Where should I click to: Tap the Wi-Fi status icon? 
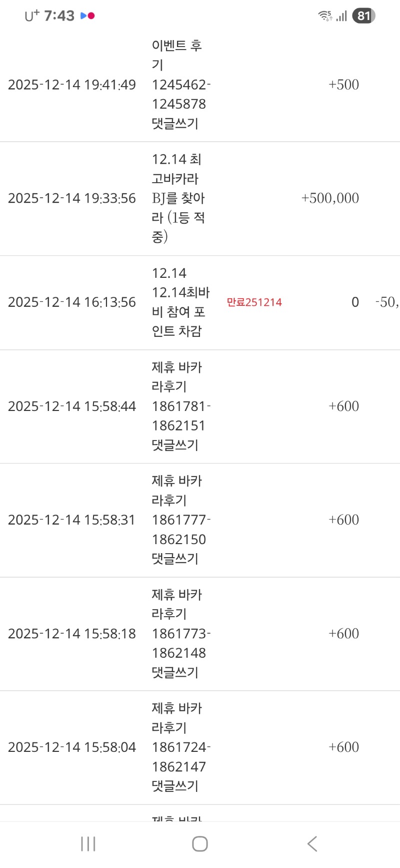pyautogui.click(x=325, y=16)
